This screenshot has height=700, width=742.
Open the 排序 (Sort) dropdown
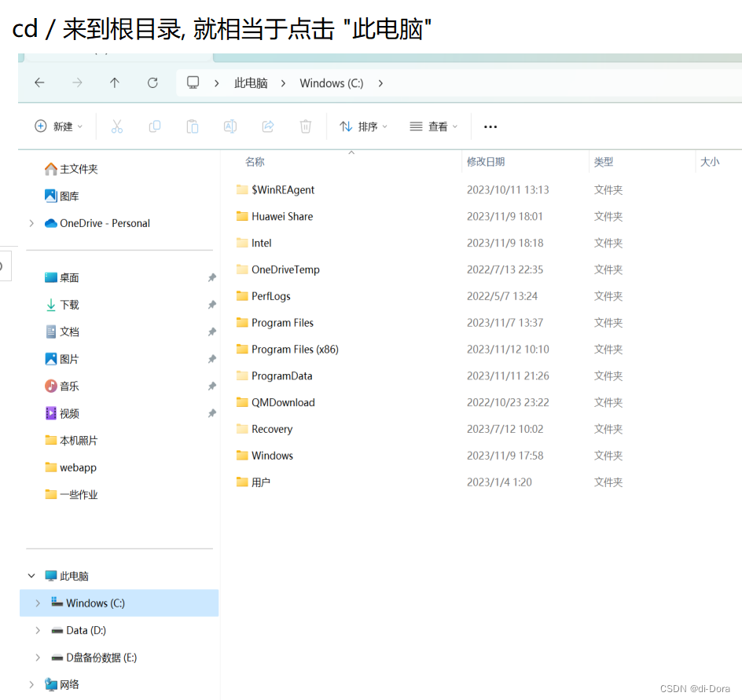coord(363,126)
